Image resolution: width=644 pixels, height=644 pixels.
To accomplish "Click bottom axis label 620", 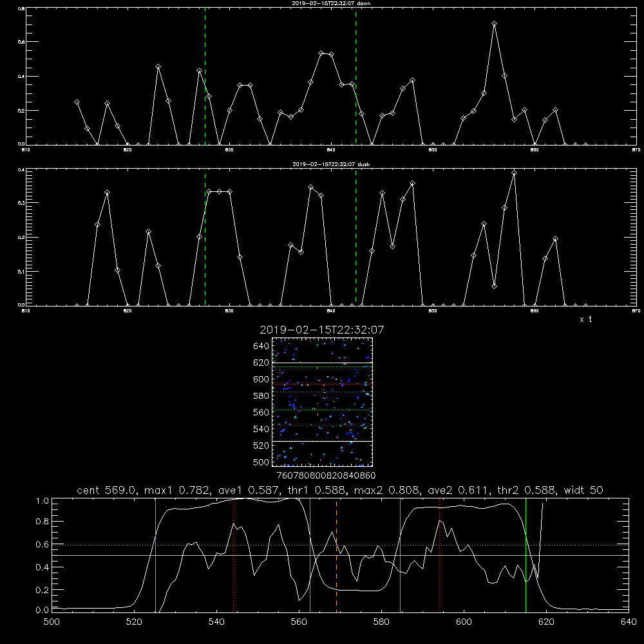I will (x=546, y=622).
